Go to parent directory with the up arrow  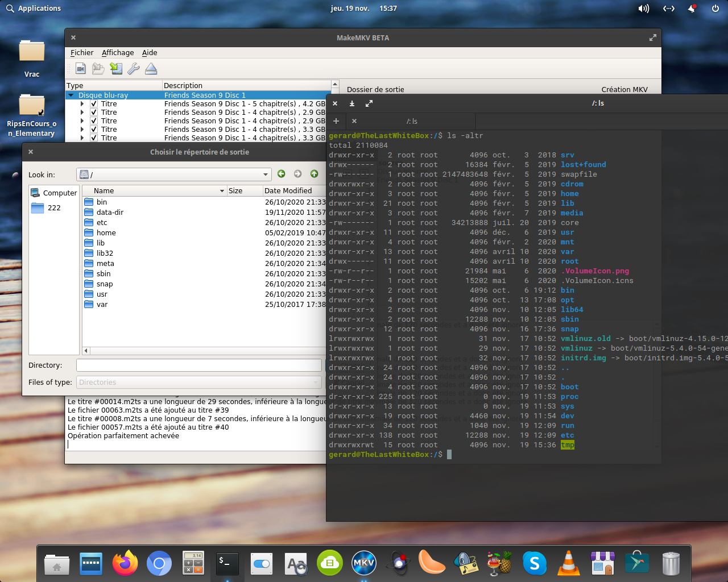click(314, 174)
